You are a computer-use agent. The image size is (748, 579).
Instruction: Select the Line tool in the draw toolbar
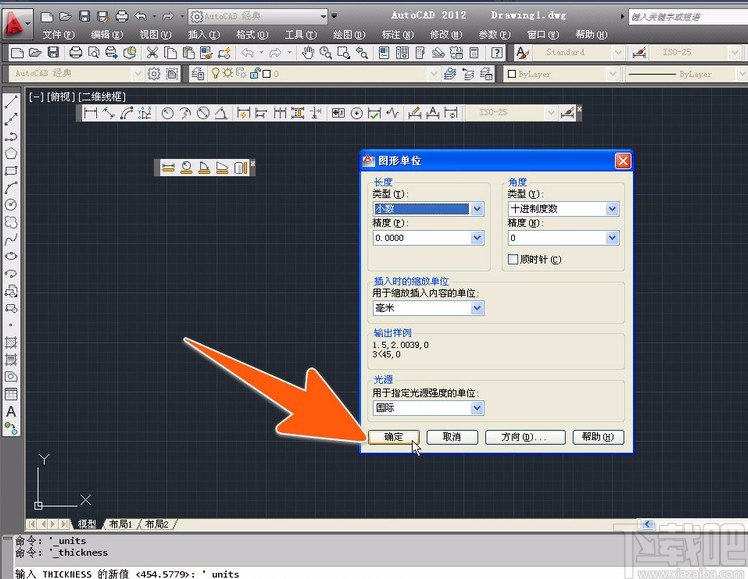[x=11, y=102]
